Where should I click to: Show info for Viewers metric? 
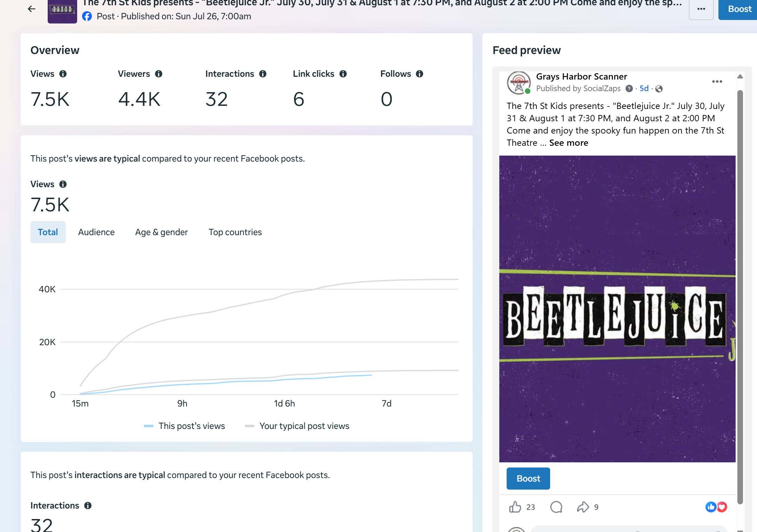point(159,74)
